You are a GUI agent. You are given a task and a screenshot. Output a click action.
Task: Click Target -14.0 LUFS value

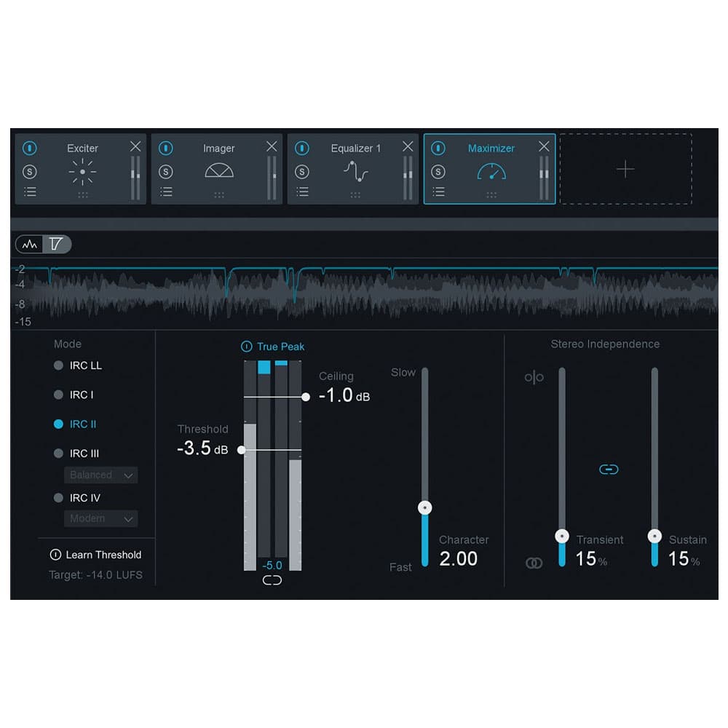point(95,575)
